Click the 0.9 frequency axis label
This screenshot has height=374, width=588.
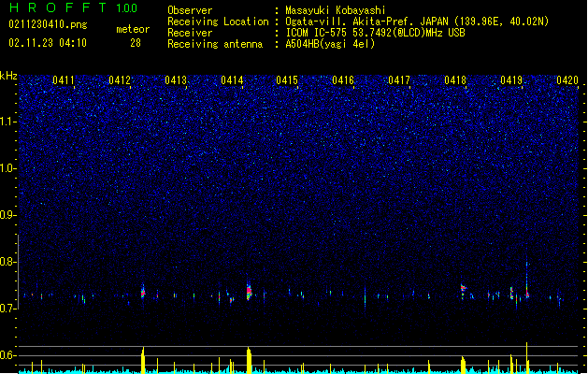click(x=8, y=215)
